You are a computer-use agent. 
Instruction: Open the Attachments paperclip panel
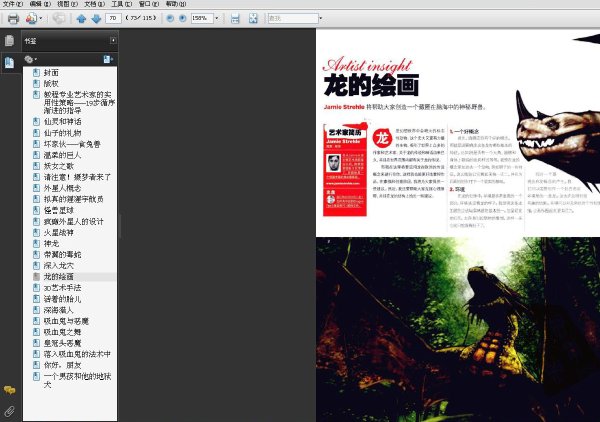click(9, 411)
